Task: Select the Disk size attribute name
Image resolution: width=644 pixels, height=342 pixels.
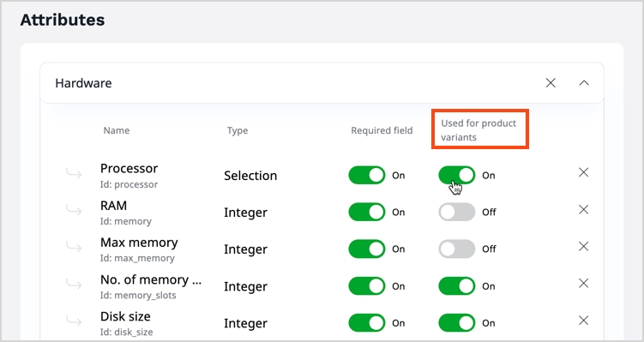Action: click(x=125, y=316)
